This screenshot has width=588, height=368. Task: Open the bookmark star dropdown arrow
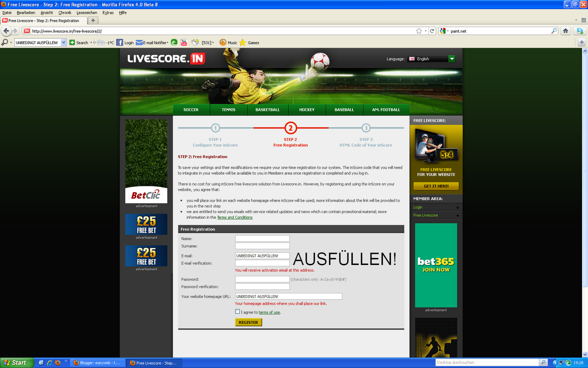tap(426, 31)
